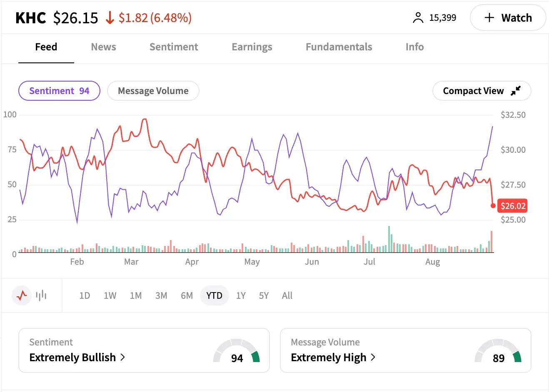Click the Jul month axis label
Viewport: 549px width, 392px height.
point(369,262)
